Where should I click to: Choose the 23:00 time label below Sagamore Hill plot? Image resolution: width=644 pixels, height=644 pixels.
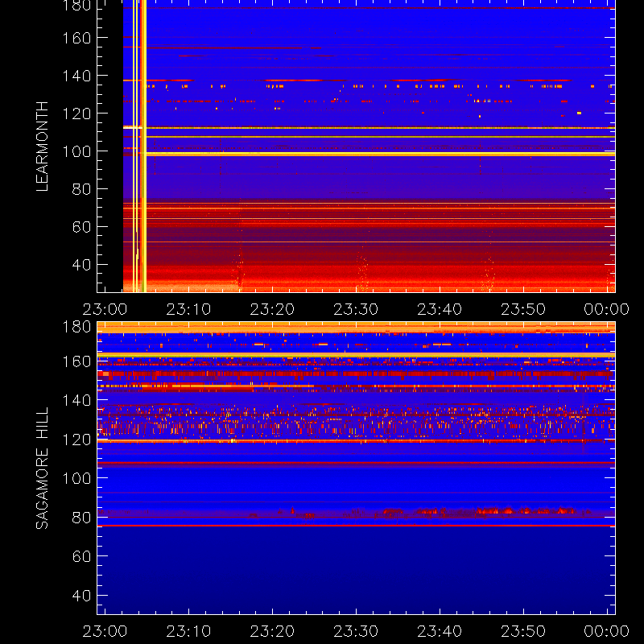[x=105, y=631]
